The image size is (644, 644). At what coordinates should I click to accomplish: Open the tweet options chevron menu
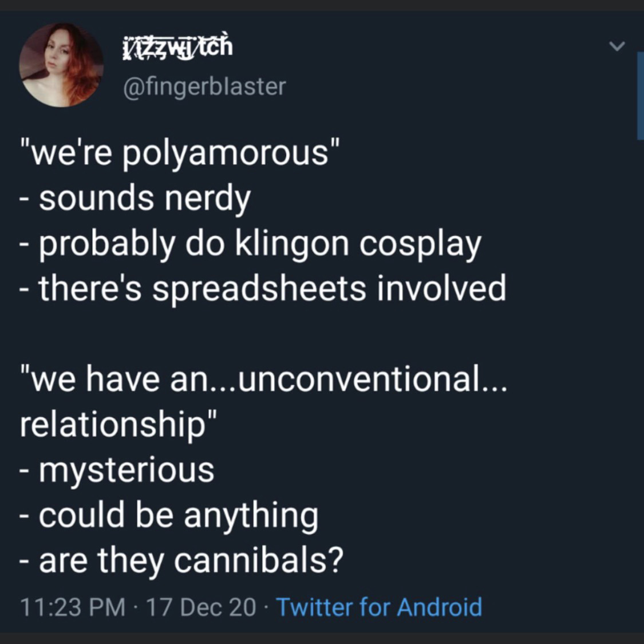(x=617, y=46)
